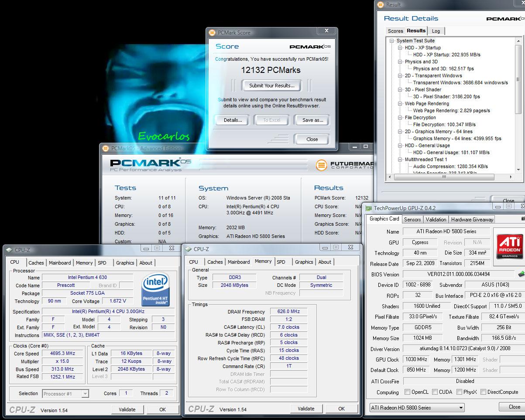Open Mainboard tab in left CPU-Z window
The image size is (525, 420).
[60, 263]
